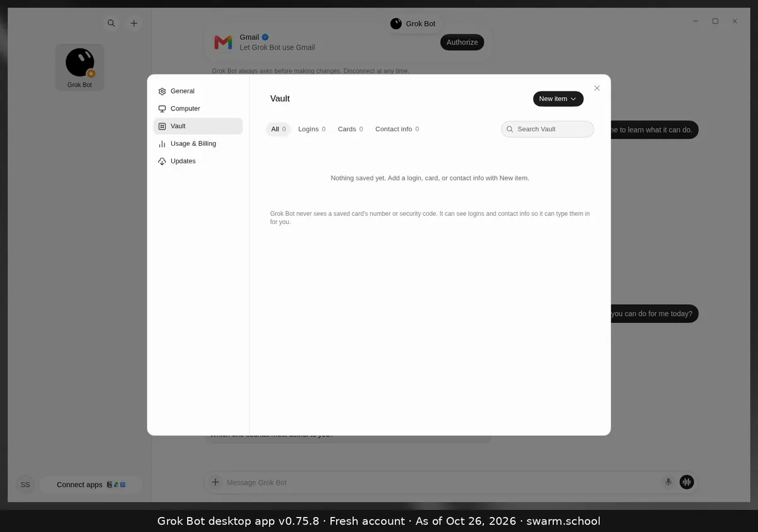Click the Grok Bot title at top

[421, 23]
